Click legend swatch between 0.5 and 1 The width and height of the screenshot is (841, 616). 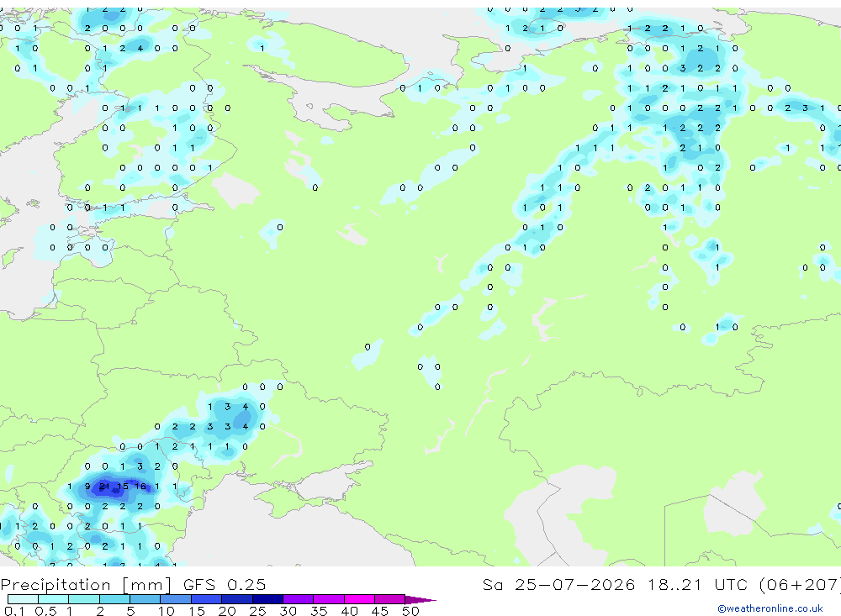pos(54,599)
